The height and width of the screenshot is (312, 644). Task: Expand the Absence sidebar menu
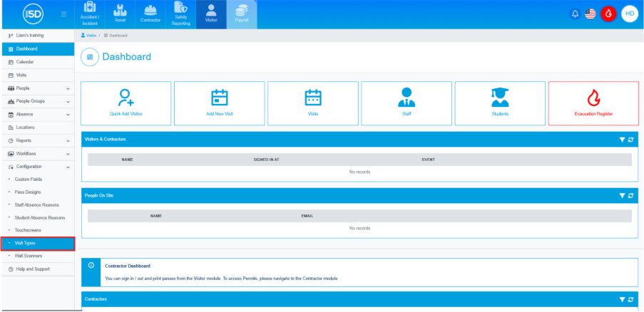39,115
